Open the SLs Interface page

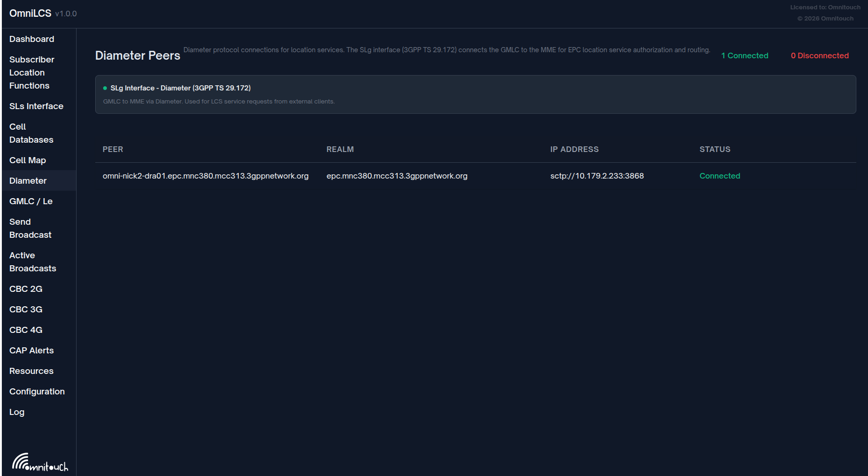pyautogui.click(x=36, y=106)
